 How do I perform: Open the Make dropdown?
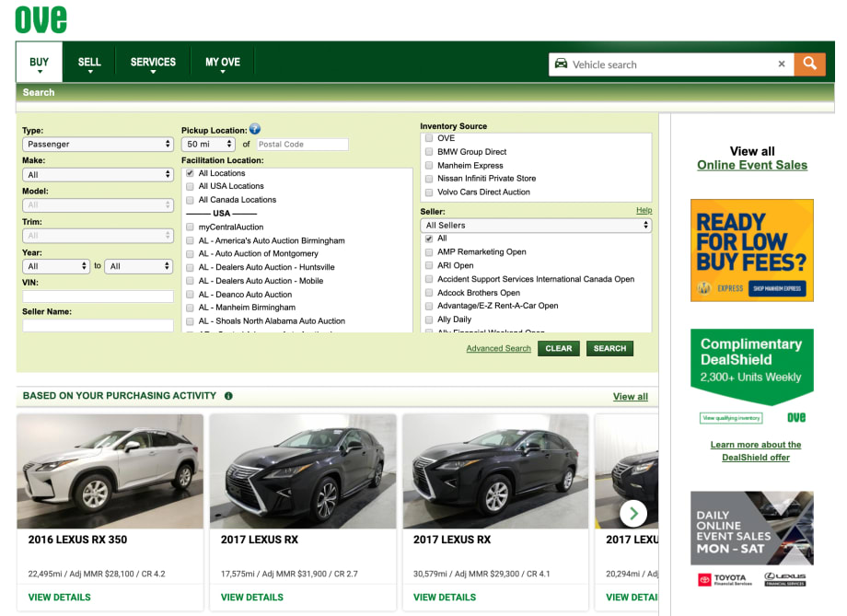pos(98,175)
